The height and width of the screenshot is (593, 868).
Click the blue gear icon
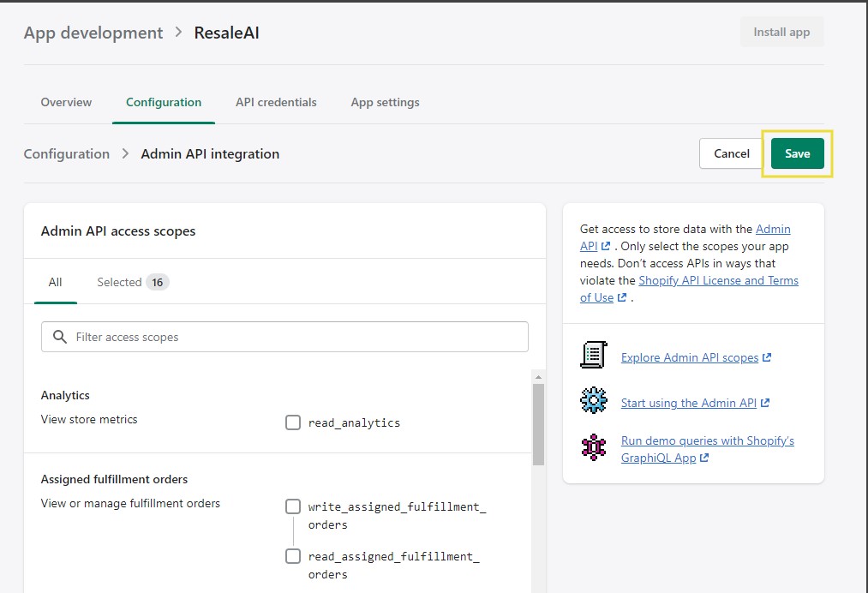(594, 400)
